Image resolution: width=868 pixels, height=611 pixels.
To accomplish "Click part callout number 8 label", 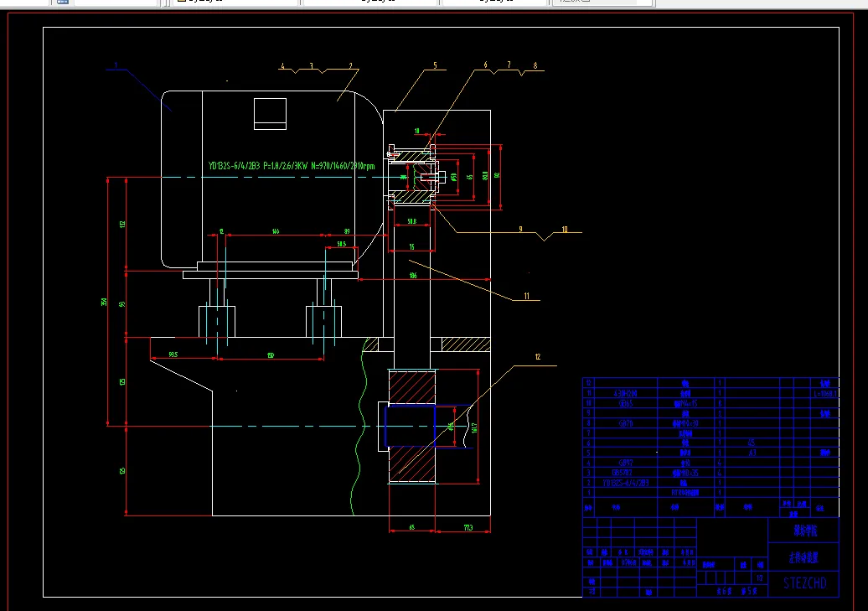I will point(535,65).
